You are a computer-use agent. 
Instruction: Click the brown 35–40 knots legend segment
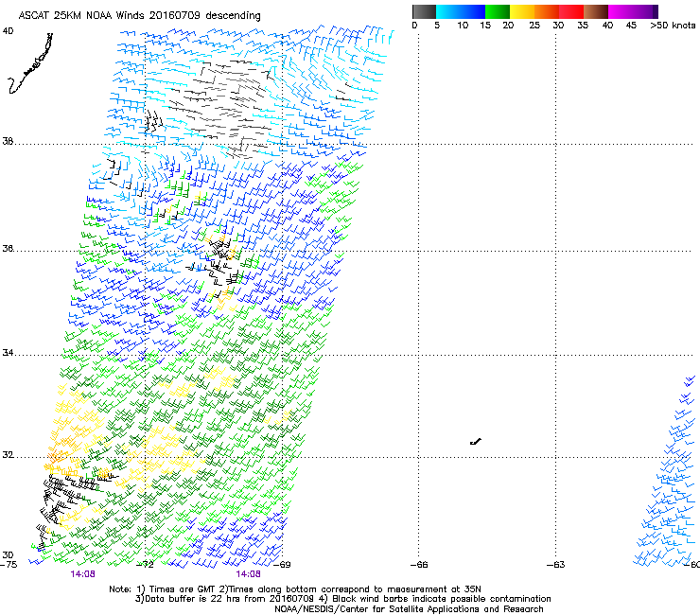596,11
